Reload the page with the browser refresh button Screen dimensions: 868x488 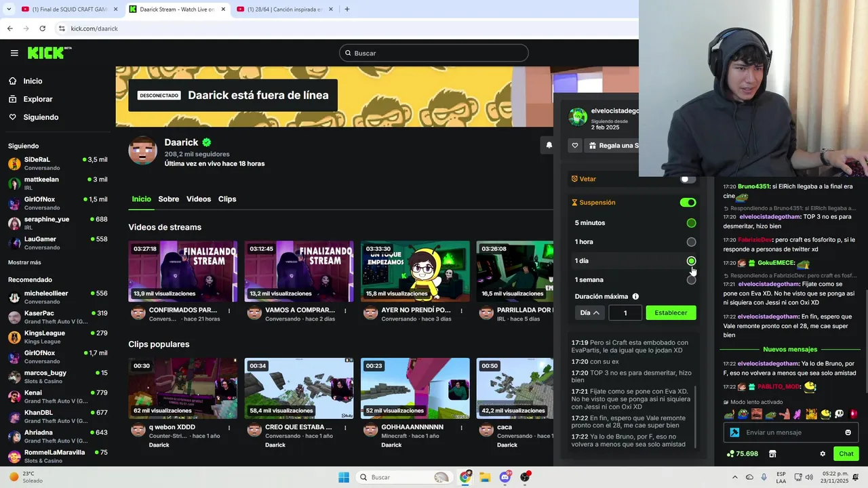pyautogui.click(x=42, y=28)
